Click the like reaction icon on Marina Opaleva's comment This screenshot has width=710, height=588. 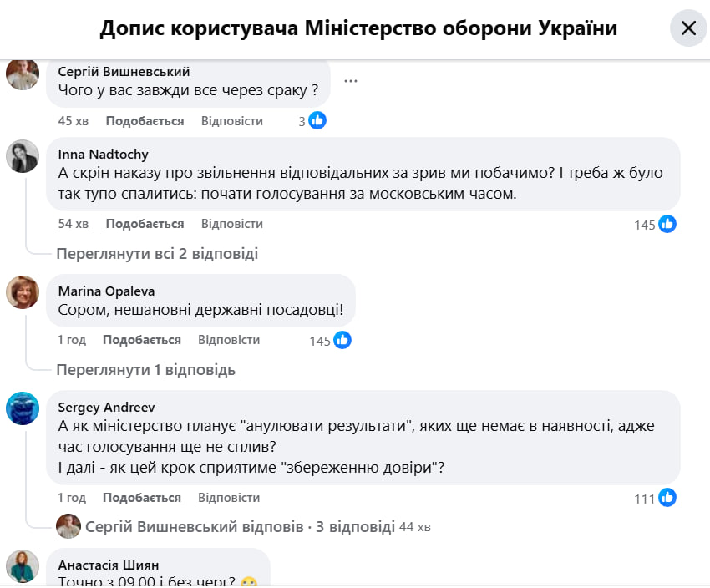tap(342, 340)
